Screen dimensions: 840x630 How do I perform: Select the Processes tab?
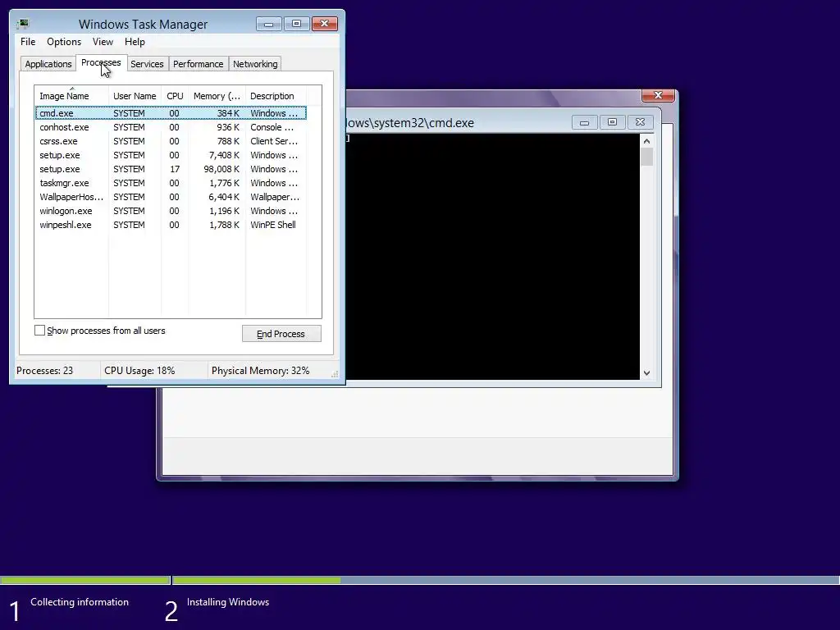(101, 62)
